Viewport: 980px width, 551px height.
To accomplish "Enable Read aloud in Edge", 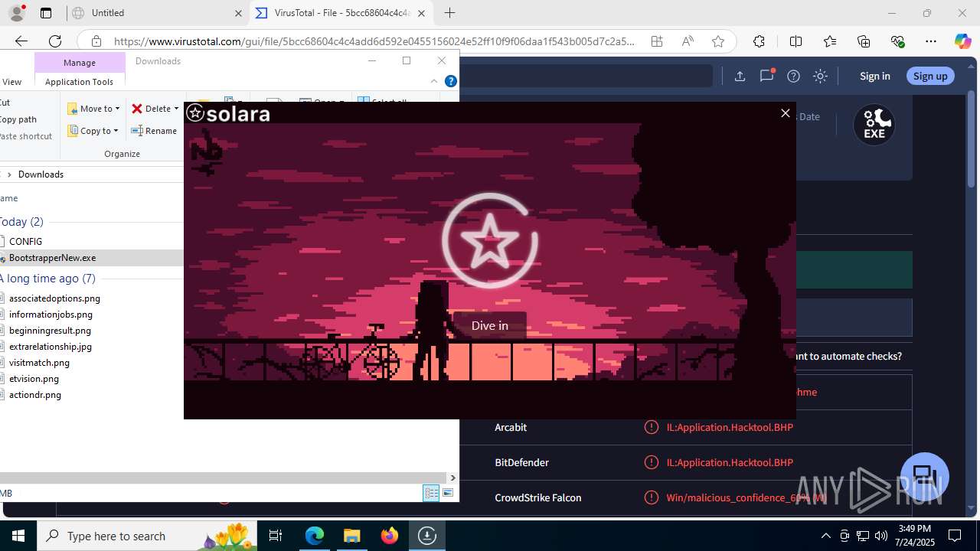I will 688,41.
